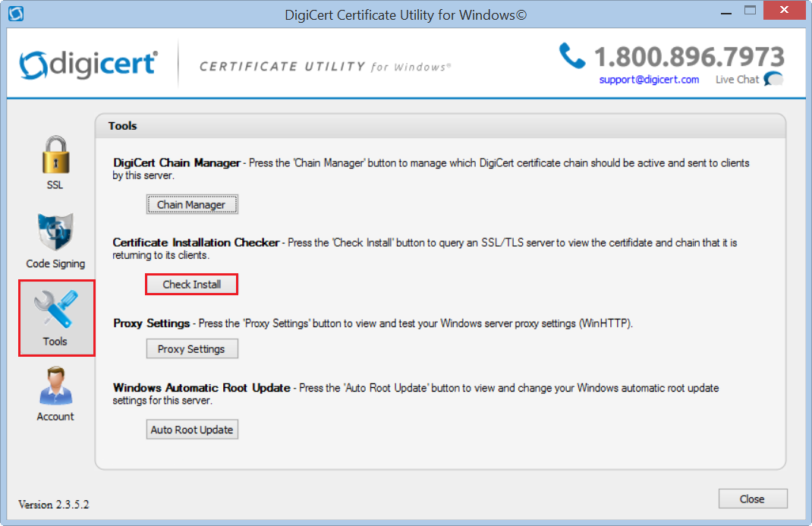The image size is (812, 526).
Task: Click the Close button at bottom right
Action: [752, 499]
